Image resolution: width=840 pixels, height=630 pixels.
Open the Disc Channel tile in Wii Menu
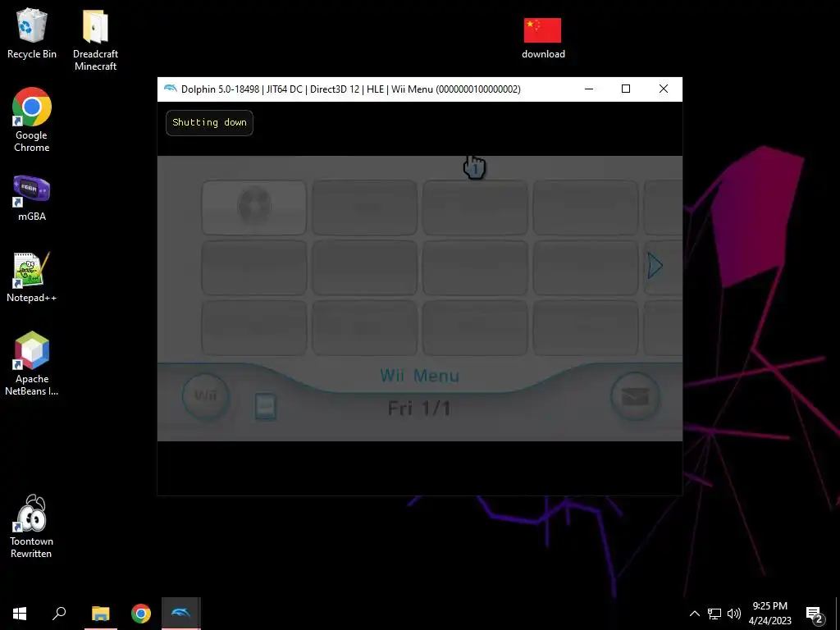pos(254,208)
